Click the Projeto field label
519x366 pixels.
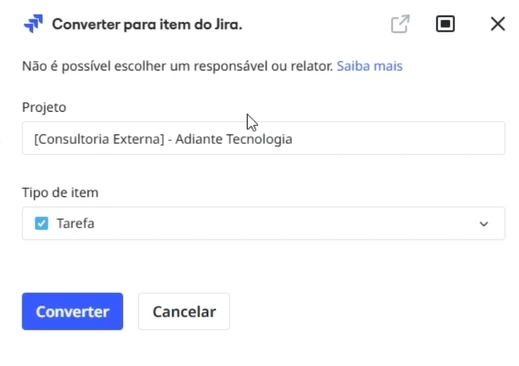44,107
